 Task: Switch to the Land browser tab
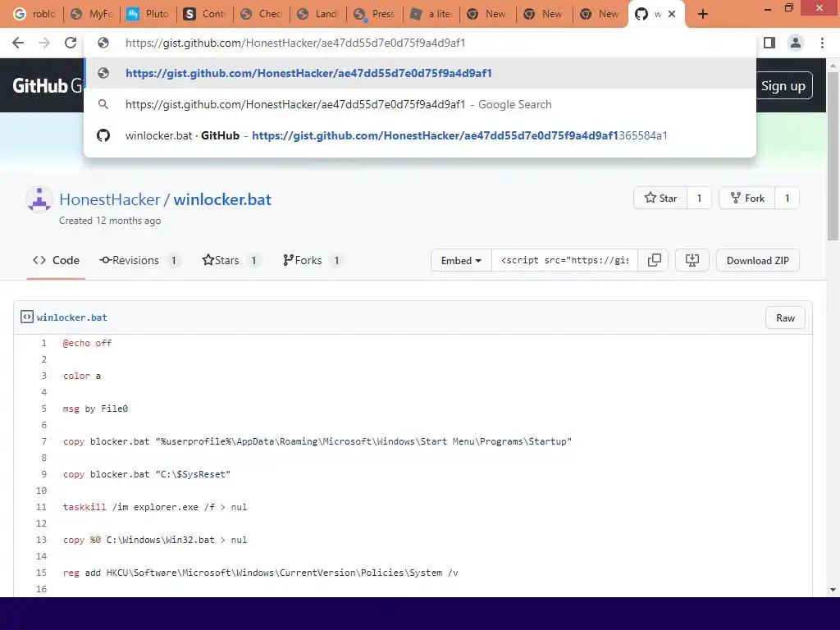tap(318, 14)
